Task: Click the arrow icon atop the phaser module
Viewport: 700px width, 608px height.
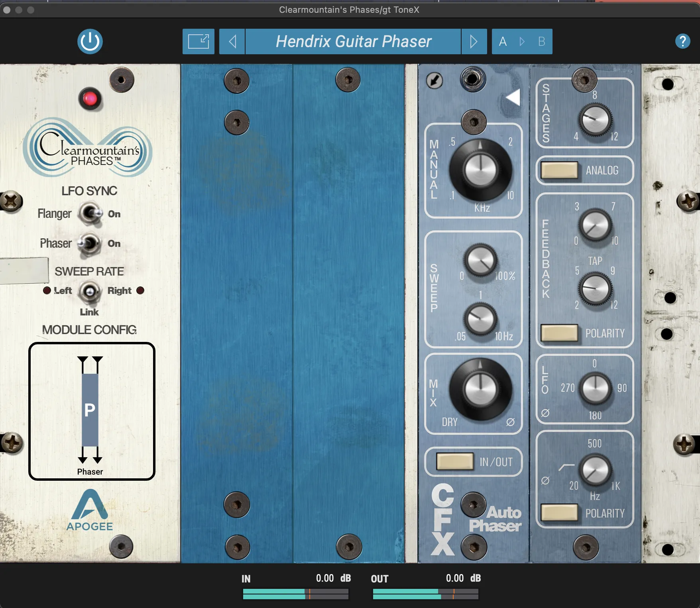Action: [435, 81]
